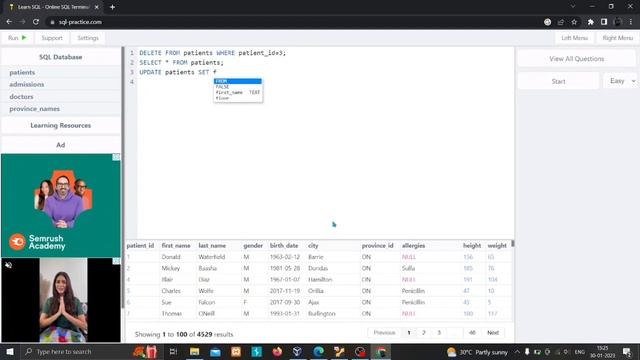Screen dimensions: 640x360
Task: Open the browser side panel icon
Action: point(604,22)
